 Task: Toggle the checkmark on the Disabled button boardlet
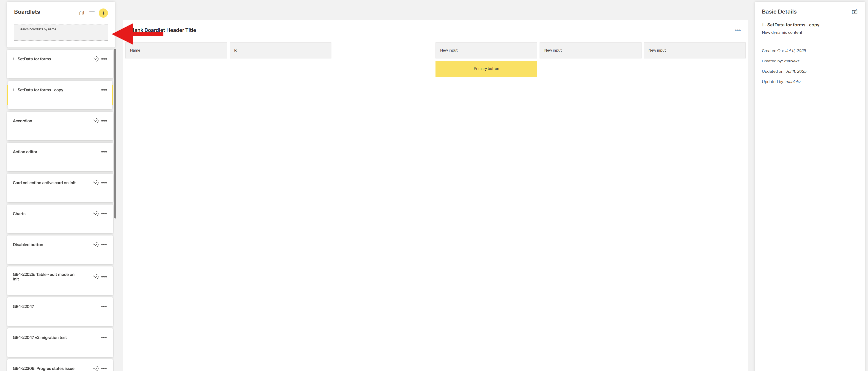point(95,244)
